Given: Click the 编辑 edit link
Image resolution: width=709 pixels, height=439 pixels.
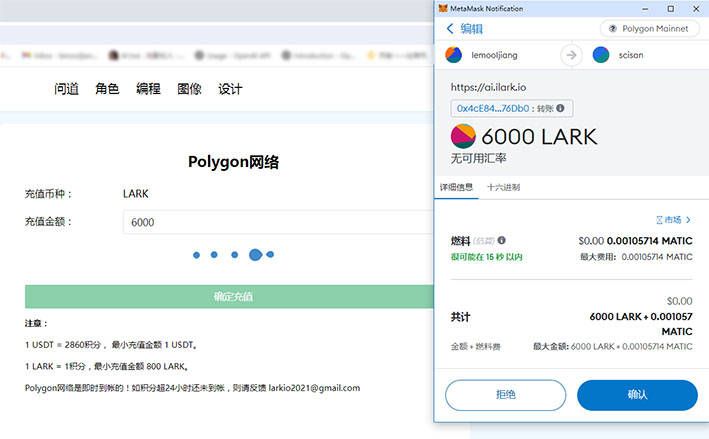Looking at the screenshot, I should coord(471,28).
